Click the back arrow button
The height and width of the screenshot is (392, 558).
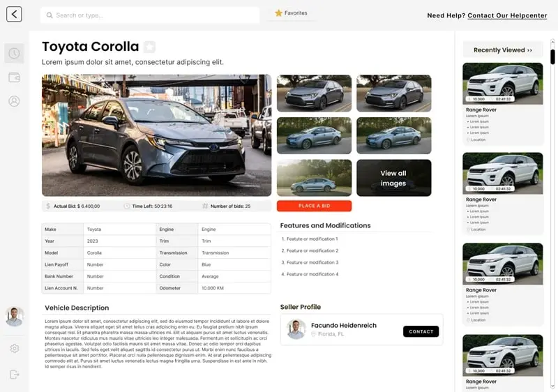14,14
